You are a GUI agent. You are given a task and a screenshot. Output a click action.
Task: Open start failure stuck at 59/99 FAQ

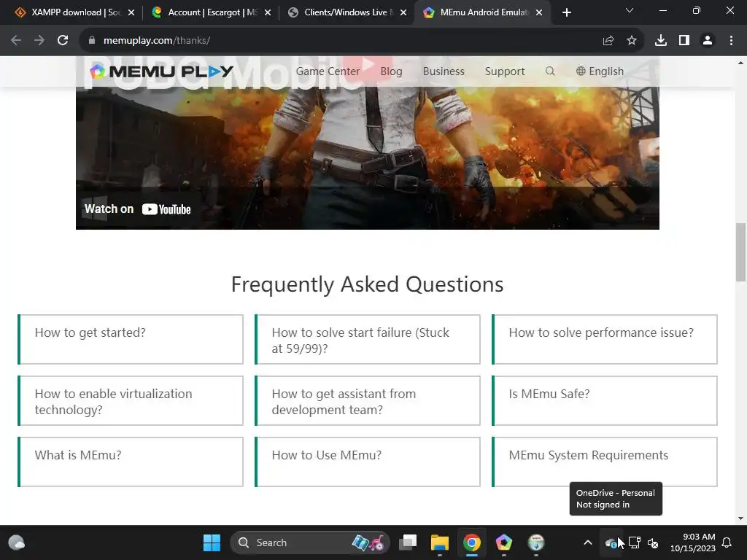(368, 340)
